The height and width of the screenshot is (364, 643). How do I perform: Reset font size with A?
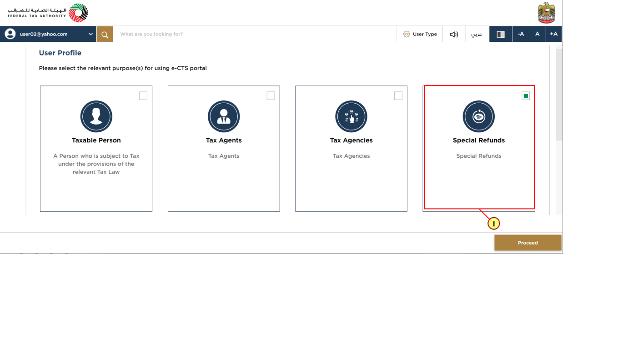click(x=537, y=34)
